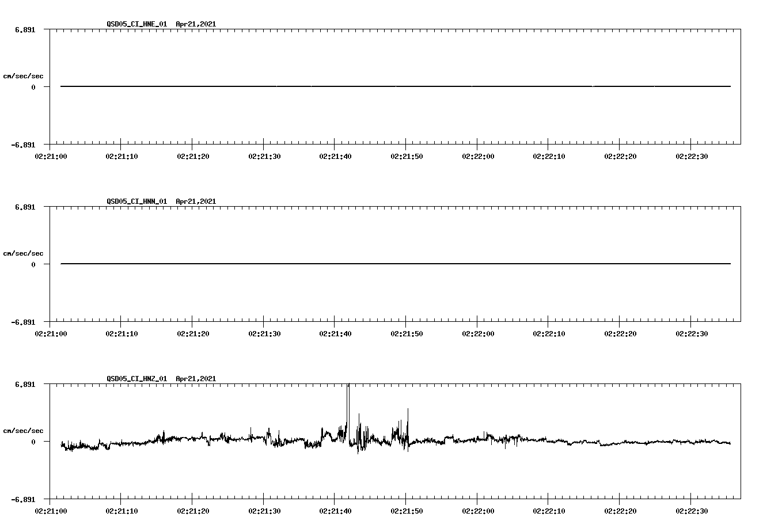
Task: Click the -6.891 value on bottom plot
Action: (24, 500)
